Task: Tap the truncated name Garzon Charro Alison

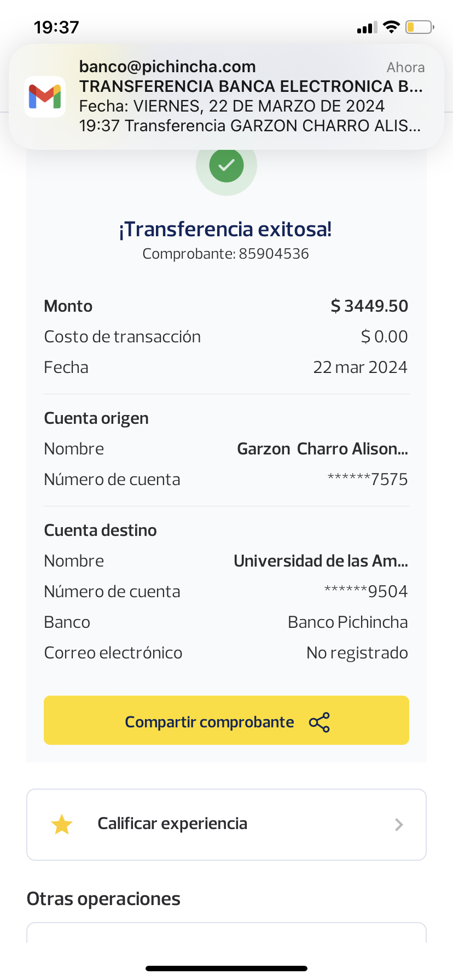Action: (322, 449)
